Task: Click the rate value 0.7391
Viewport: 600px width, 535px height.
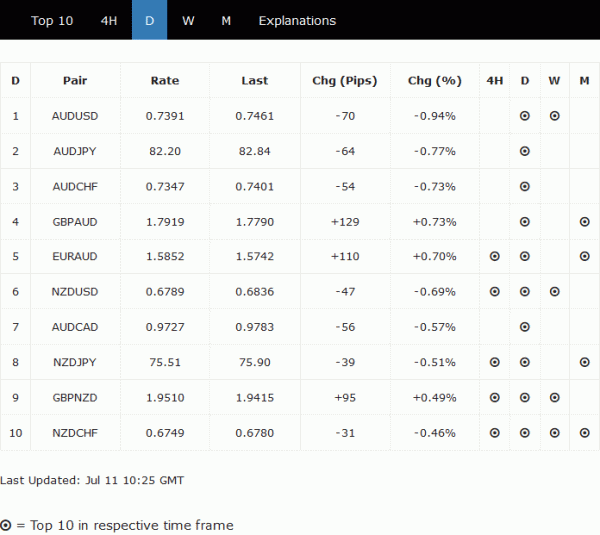Action: point(165,116)
